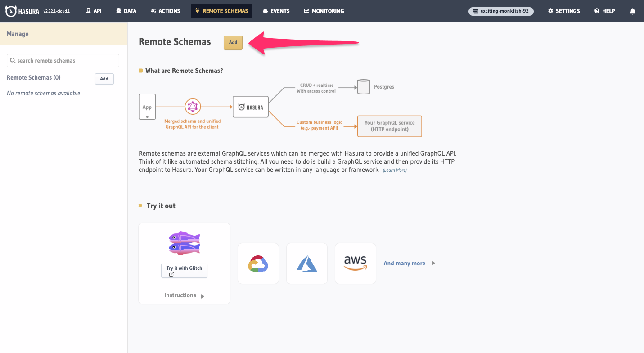The image size is (644, 353).
Task: Click the Hasura logo in the header
Action: pyautogui.click(x=23, y=11)
